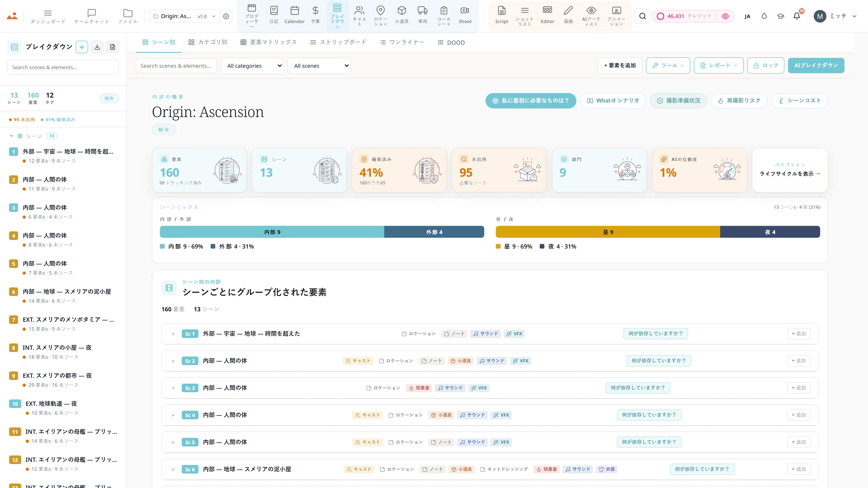Toggle the theme droplet icon
This screenshot has height=488, width=868.
tap(764, 16)
